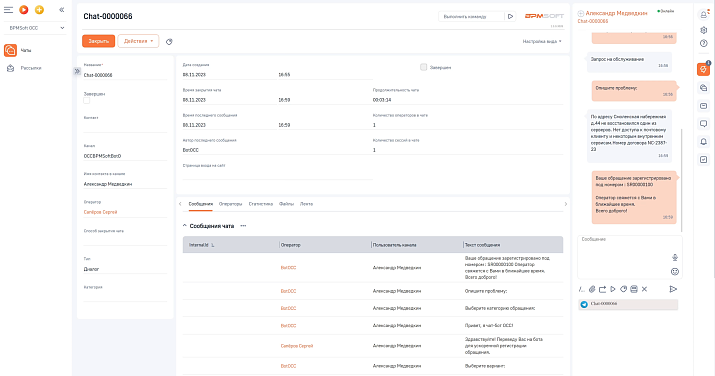This screenshot has width=715, height=376.
Task: Click the orange Закрыть button
Action: point(98,41)
